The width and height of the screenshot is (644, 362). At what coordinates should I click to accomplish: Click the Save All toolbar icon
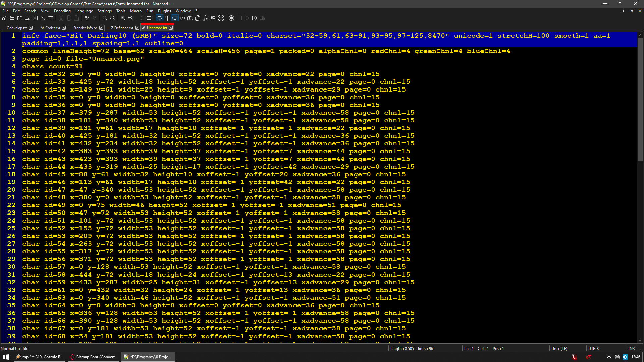coord(28,18)
